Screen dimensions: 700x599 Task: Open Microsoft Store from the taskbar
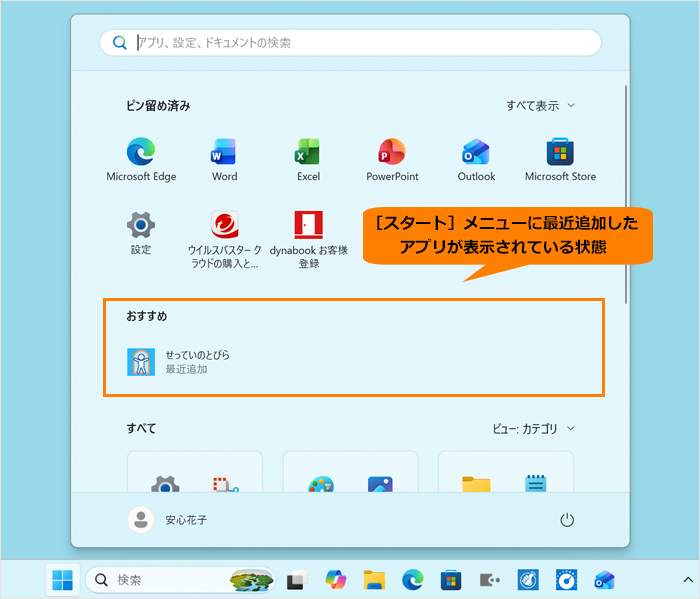tap(451, 580)
